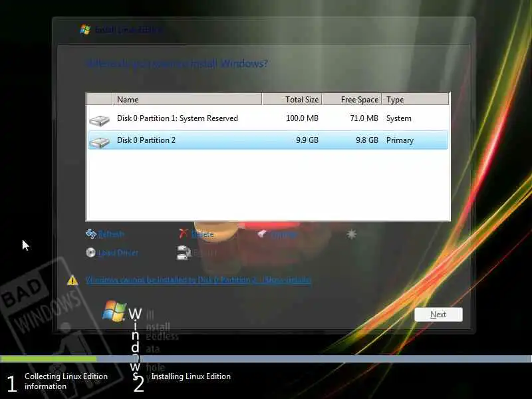Click the Format partition link

pos(283,234)
